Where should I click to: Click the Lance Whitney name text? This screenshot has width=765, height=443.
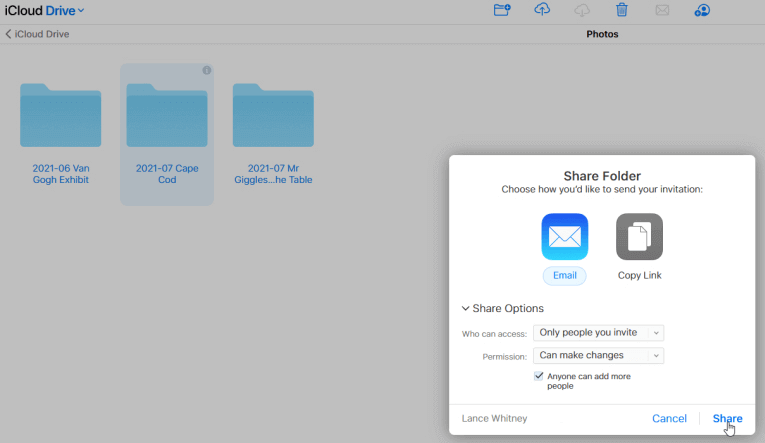[494, 419]
